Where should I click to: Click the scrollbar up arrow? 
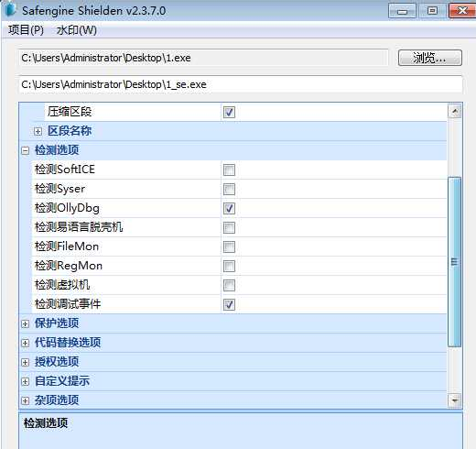pos(454,112)
